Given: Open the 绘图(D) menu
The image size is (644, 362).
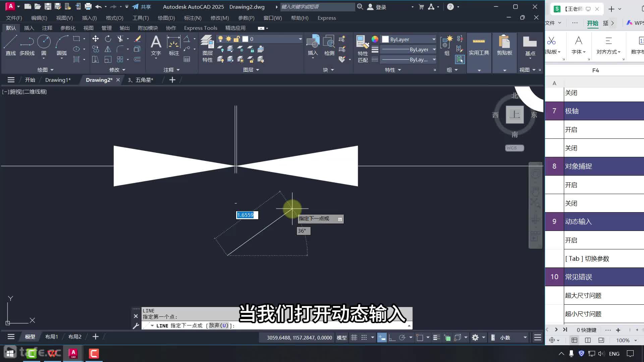Looking at the screenshot, I should point(166,18).
